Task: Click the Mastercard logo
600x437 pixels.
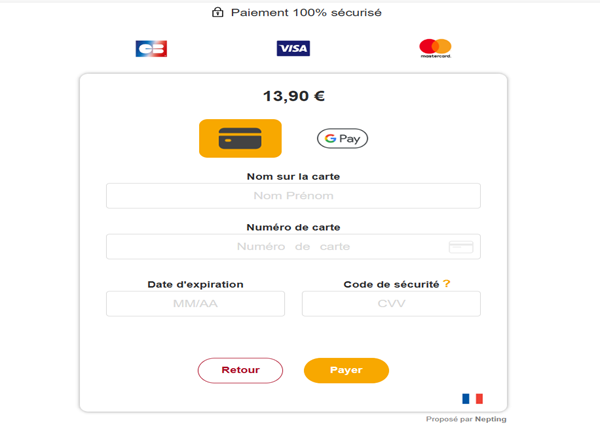Action: [x=435, y=48]
